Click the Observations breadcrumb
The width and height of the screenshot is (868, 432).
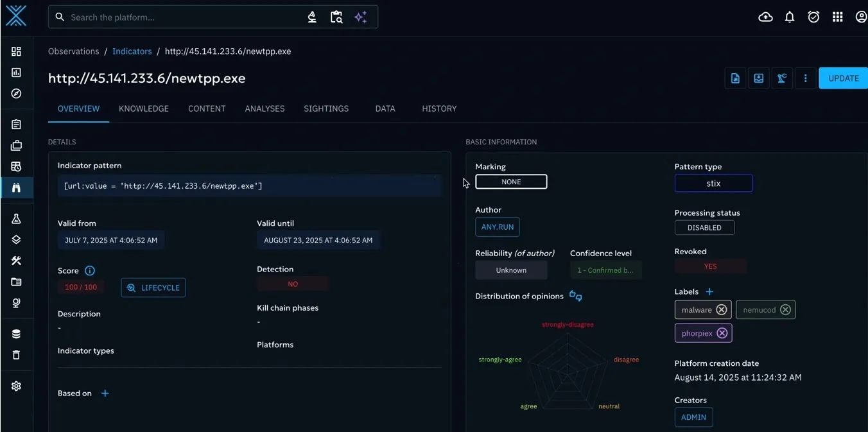[x=74, y=51]
